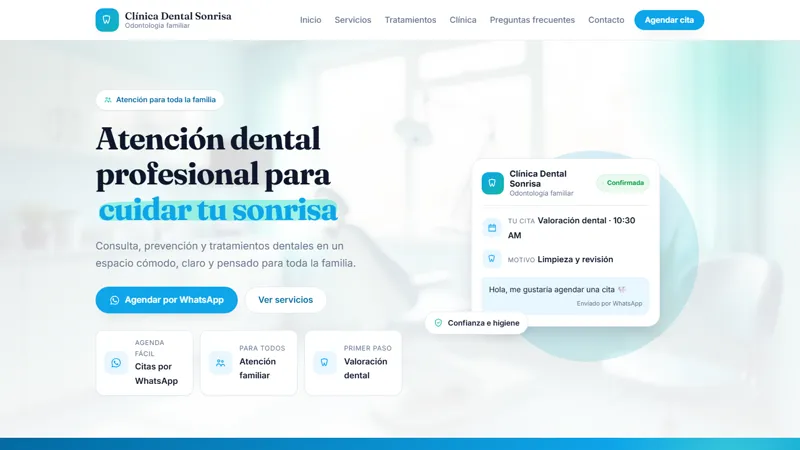Click the highlighted cuidar tu sonrisa heading
800x450 pixels.
[x=218, y=210]
